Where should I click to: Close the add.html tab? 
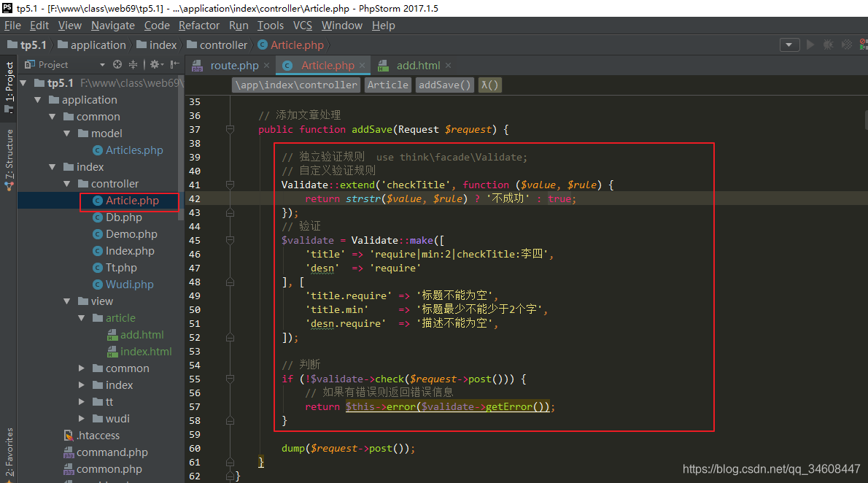point(448,66)
